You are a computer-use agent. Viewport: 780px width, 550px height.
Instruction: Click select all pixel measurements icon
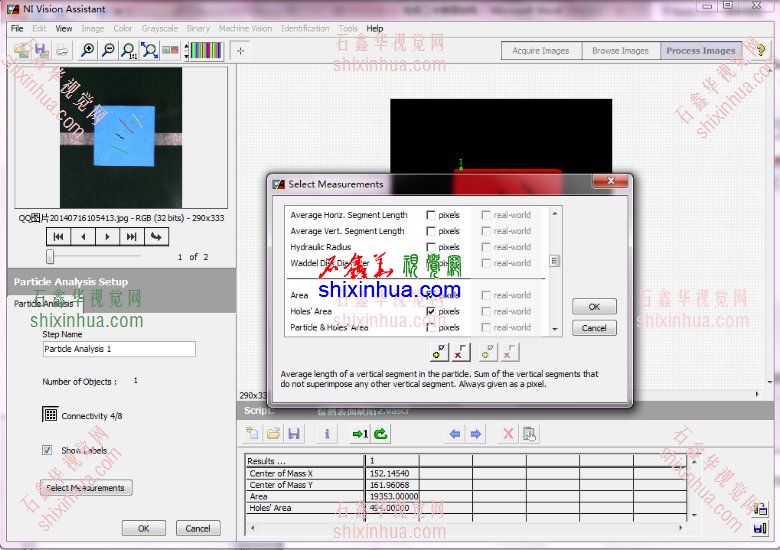(438, 352)
